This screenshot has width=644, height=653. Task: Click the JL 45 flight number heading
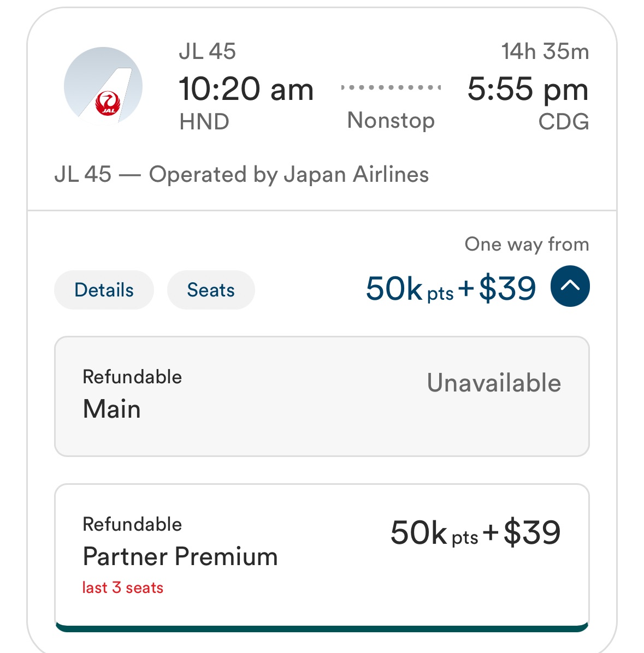208,52
